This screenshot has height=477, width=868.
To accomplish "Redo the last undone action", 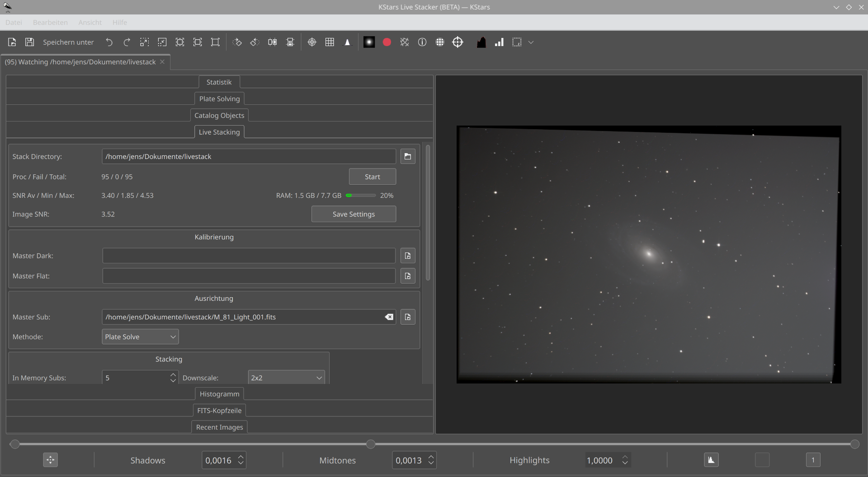I will tap(127, 42).
